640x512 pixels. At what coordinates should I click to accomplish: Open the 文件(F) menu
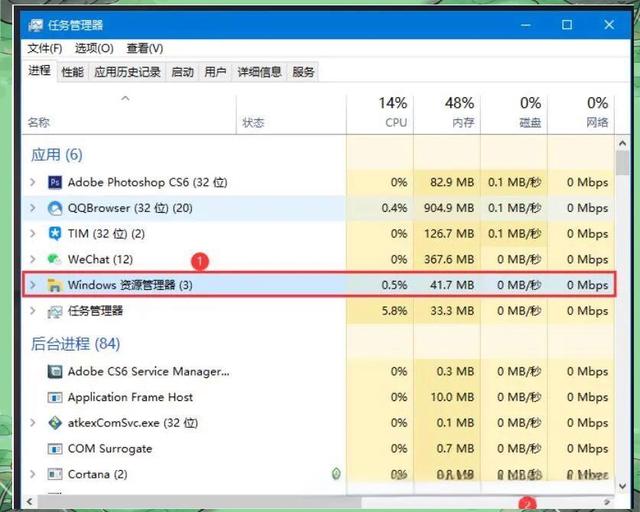(44, 48)
